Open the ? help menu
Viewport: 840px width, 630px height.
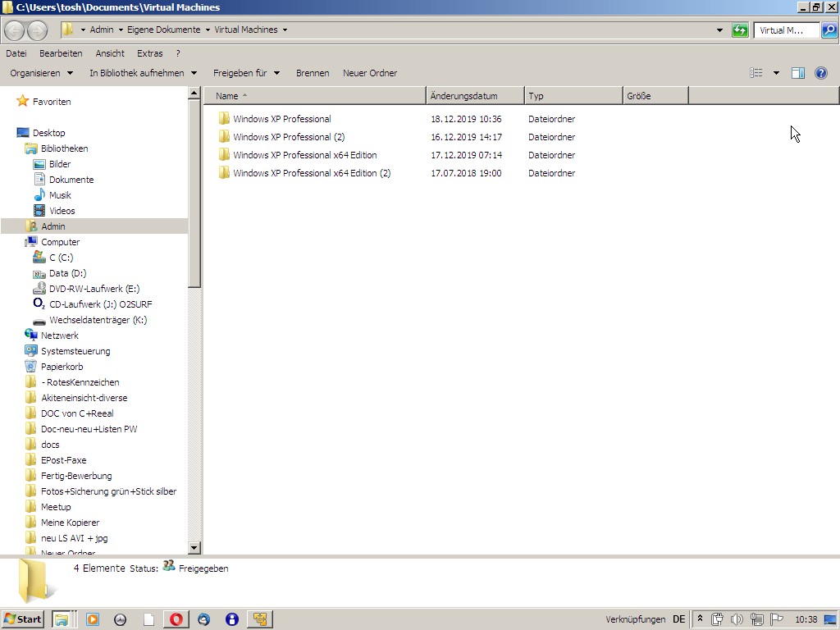click(x=178, y=53)
